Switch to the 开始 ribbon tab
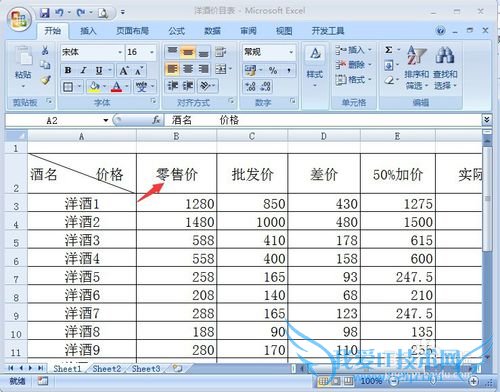 (53, 31)
